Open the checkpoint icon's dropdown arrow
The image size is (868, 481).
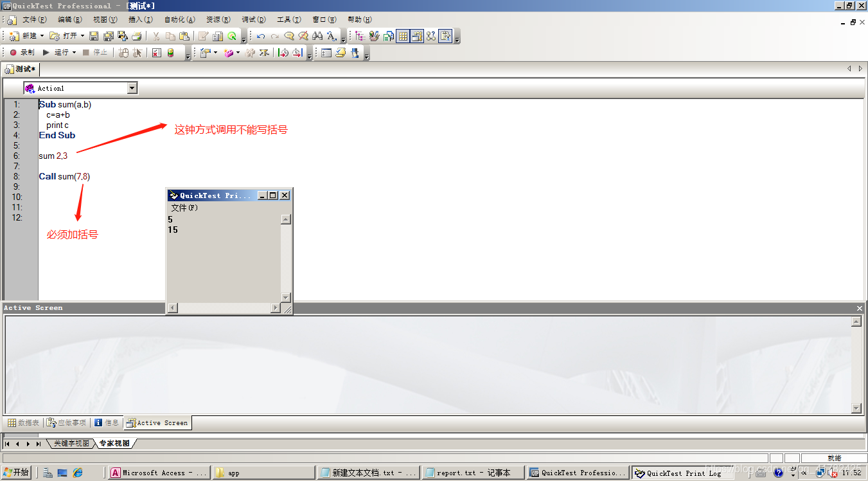click(215, 53)
